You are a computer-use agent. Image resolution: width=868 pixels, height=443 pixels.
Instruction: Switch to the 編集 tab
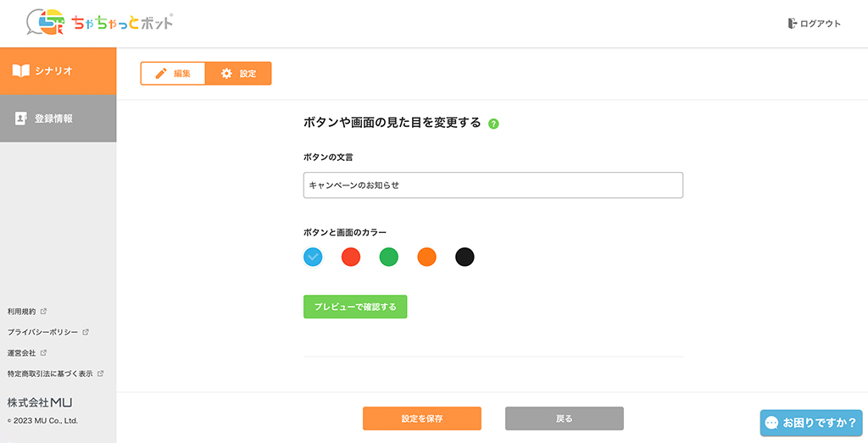pyautogui.click(x=173, y=74)
